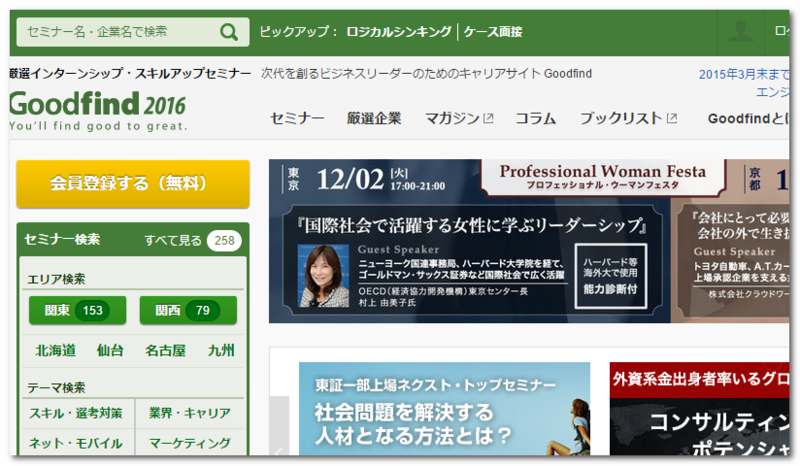Open the マガジン menu item
Image resolution: width=800 pixels, height=466 pixels.
(452, 118)
